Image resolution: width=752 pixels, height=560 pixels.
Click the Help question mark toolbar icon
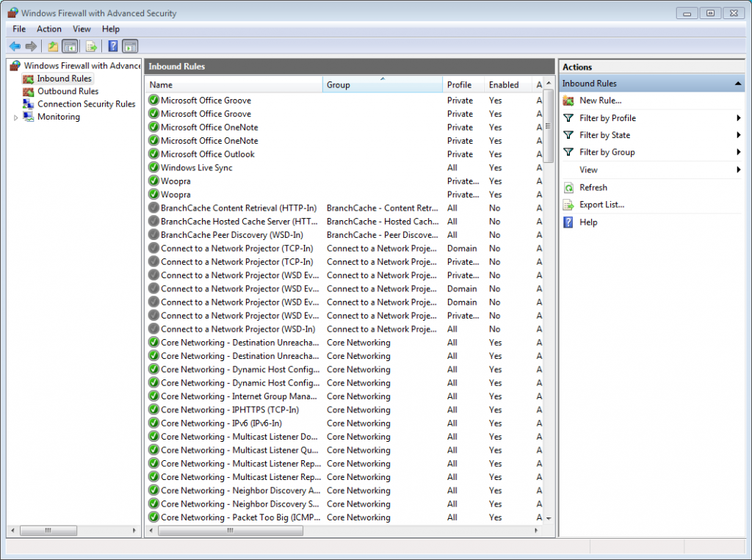[112, 46]
